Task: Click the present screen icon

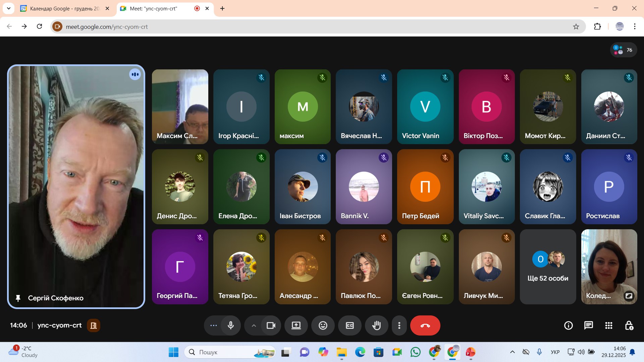Action: pyautogui.click(x=296, y=325)
